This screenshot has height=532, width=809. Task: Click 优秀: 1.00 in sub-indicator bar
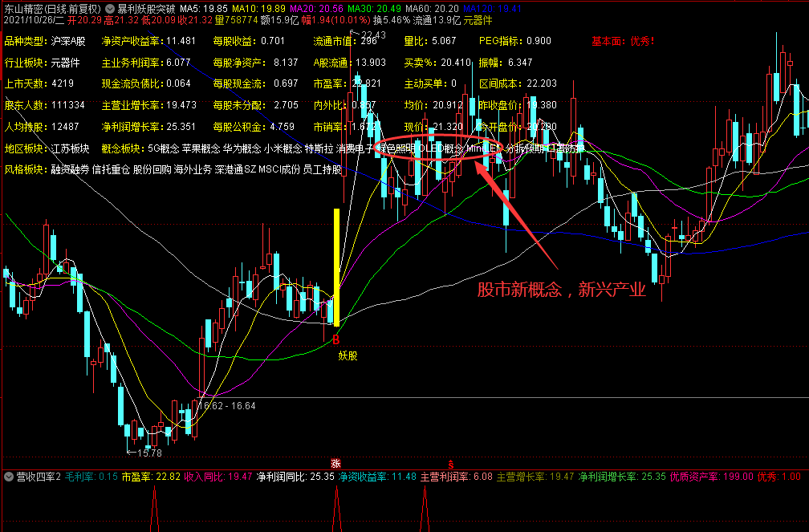[779, 477]
